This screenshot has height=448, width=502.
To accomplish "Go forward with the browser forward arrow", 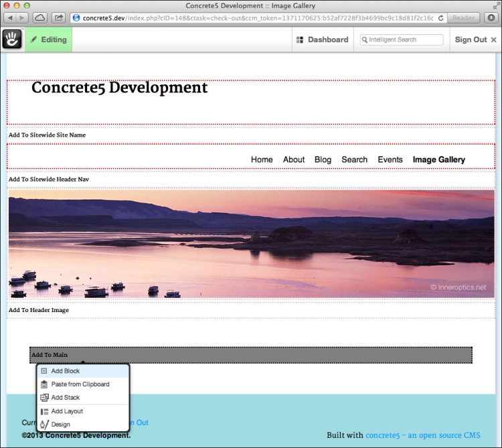I will [x=22, y=18].
